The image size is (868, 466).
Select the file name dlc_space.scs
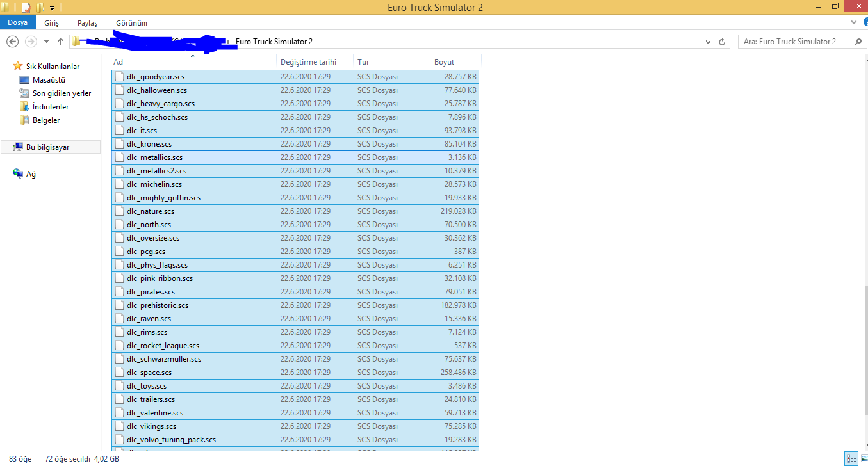[x=149, y=373]
